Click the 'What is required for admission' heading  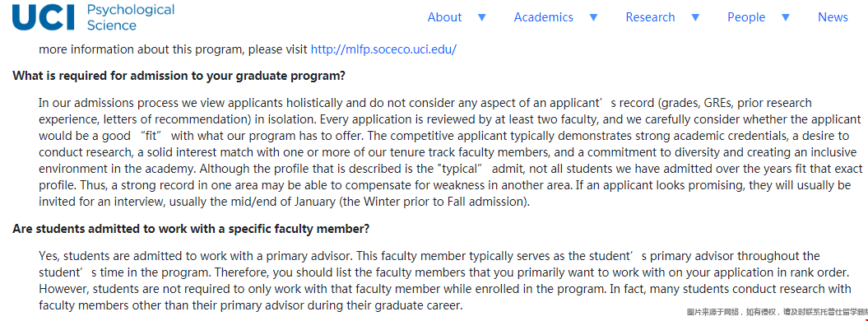(x=179, y=76)
